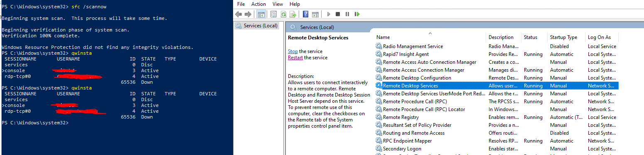Click Local Service logon of Remote Registry
This screenshot has width=644, height=155.
pyautogui.click(x=602, y=117)
